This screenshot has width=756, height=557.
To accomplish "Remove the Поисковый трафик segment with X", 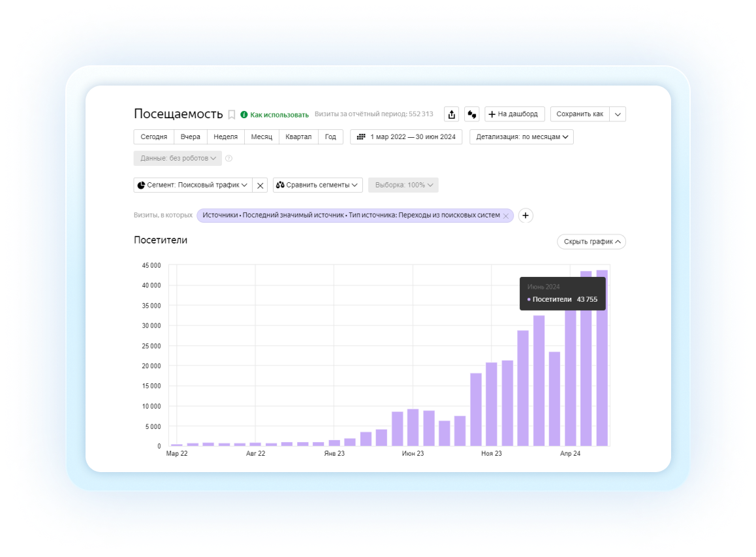I will point(260,185).
